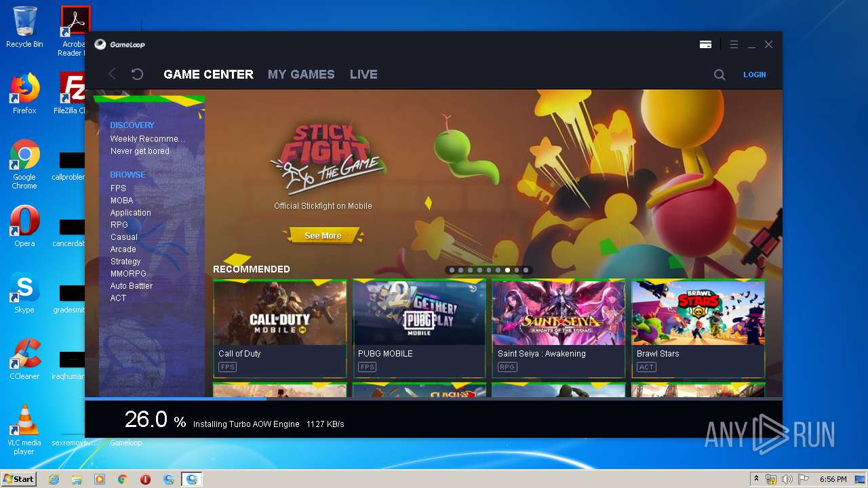Click the LOGIN link
The image size is (868, 488).
754,75
